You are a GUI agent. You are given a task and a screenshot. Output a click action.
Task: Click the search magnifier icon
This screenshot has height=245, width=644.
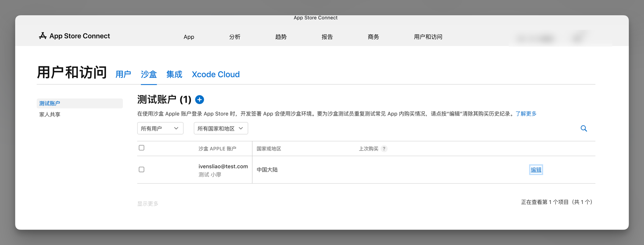tap(583, 128)
